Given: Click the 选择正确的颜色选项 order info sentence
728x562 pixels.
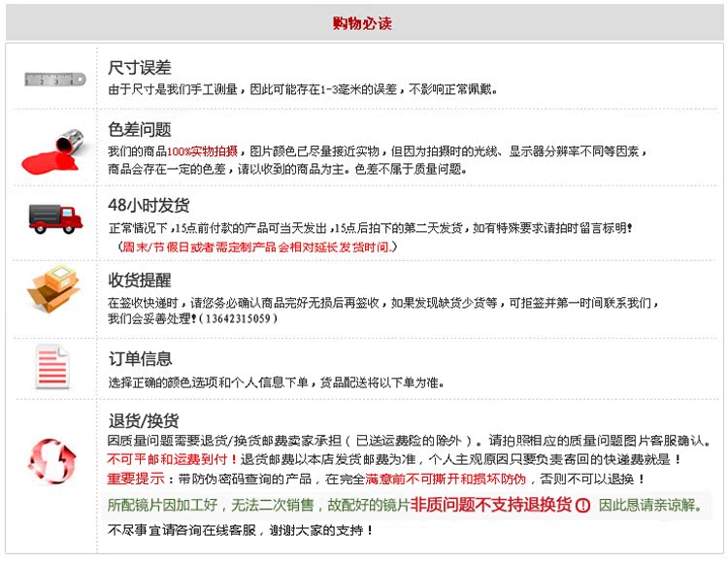Looking at the screenshot, I should (277, 382).
